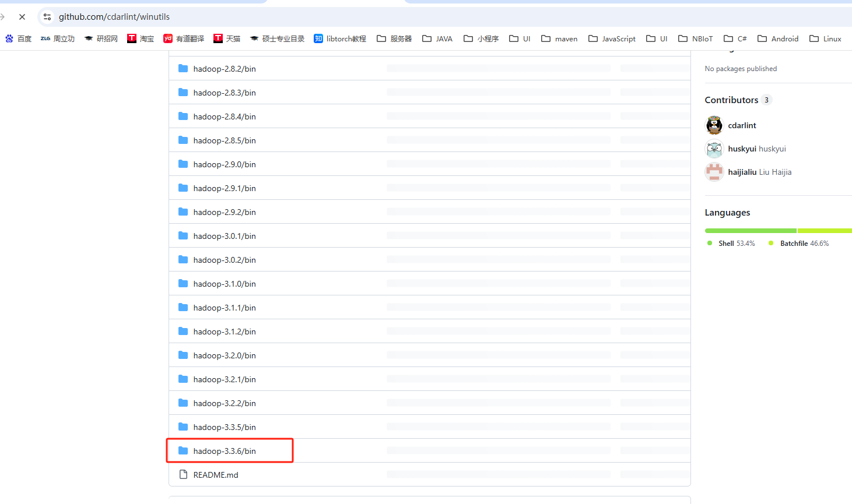Open folder hadoop-3.0.1/bin
The width and height of the screenshot is (852, 504).
[225, 236]
